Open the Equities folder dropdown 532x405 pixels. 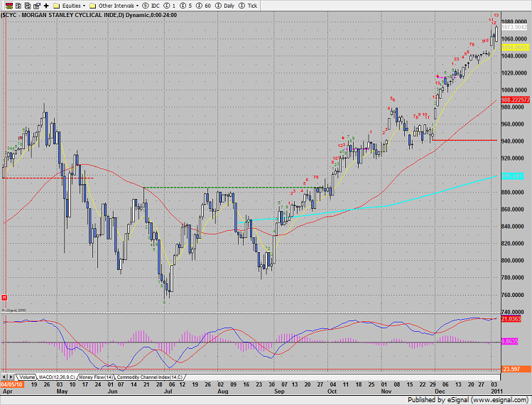click(70, 6)
